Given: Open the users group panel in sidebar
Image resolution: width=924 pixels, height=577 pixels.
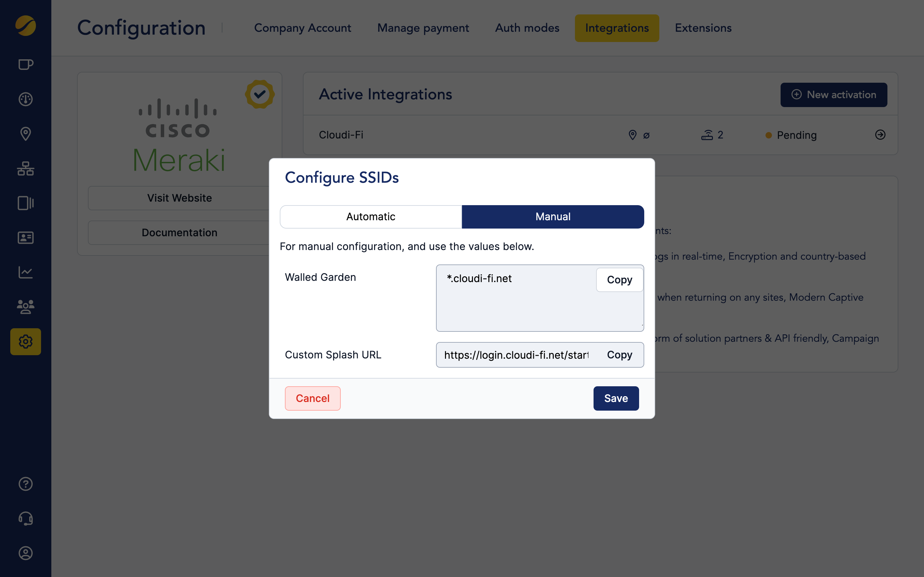Looking at the screenshot, I should (x=25, y=307).
